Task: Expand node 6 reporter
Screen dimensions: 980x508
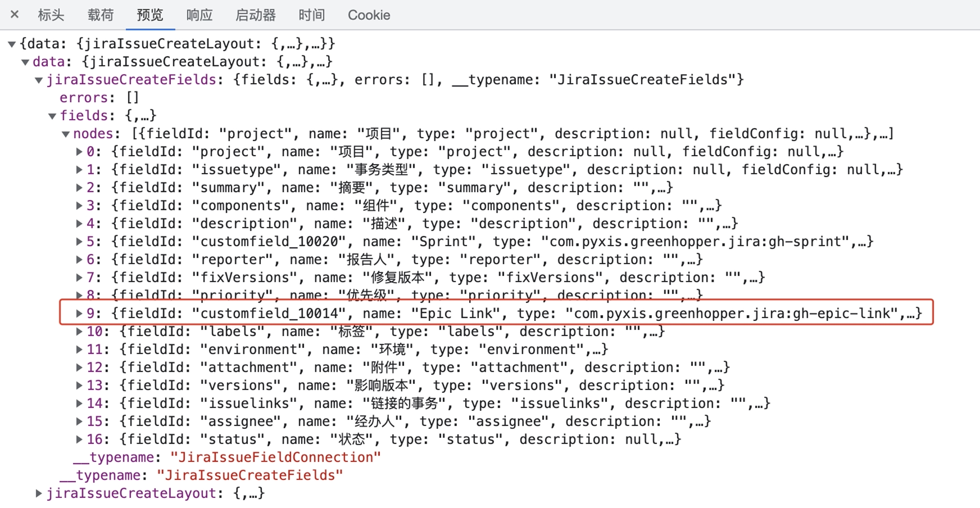Action: coord(79,260)
